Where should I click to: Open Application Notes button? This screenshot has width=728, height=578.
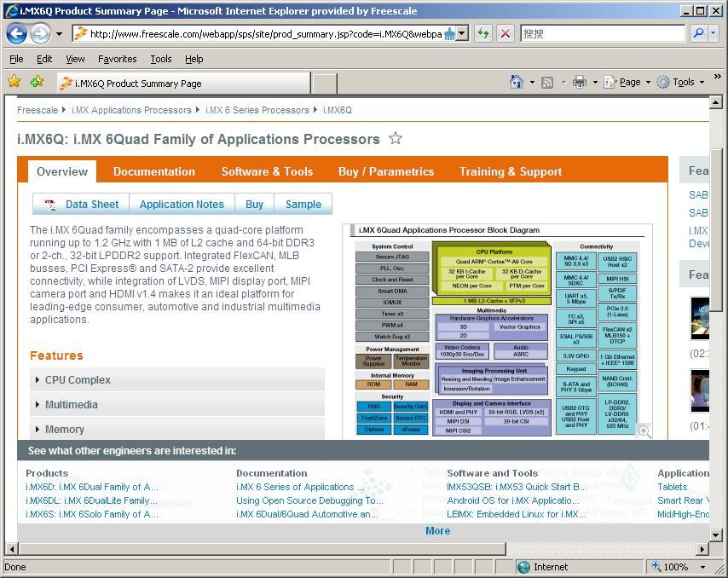click(182, 205)
